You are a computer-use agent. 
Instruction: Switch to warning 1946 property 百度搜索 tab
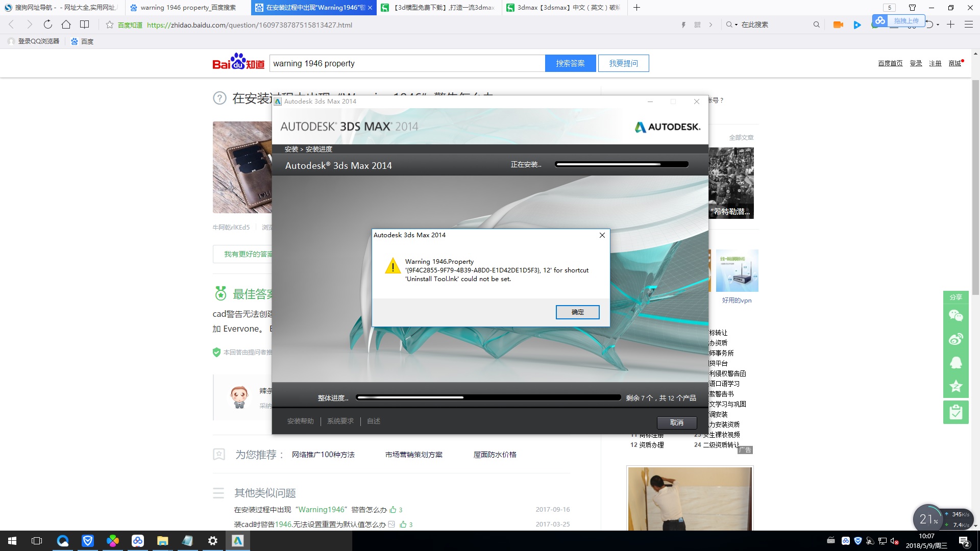[187, 8]
